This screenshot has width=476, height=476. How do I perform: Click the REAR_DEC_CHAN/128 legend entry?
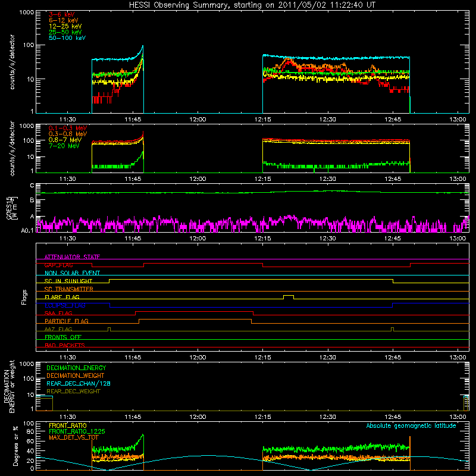tap(79, 383)
